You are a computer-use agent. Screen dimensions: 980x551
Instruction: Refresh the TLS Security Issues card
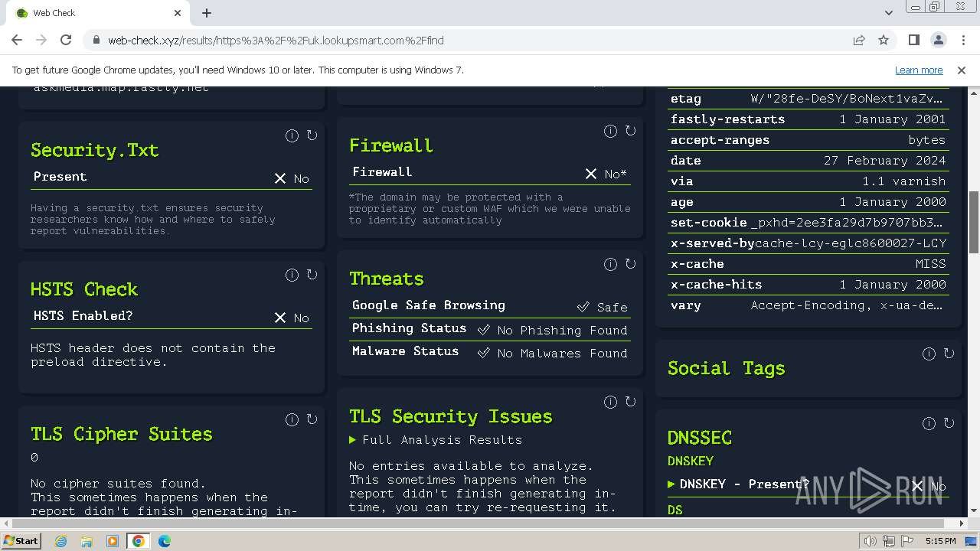pyautogui.click(x=631, y=402)
